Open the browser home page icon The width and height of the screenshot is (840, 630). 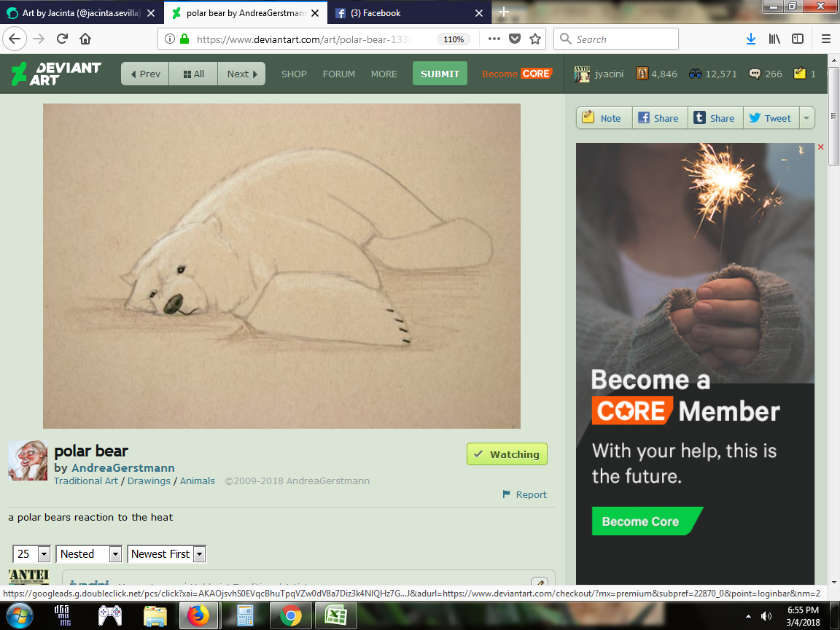85,39
